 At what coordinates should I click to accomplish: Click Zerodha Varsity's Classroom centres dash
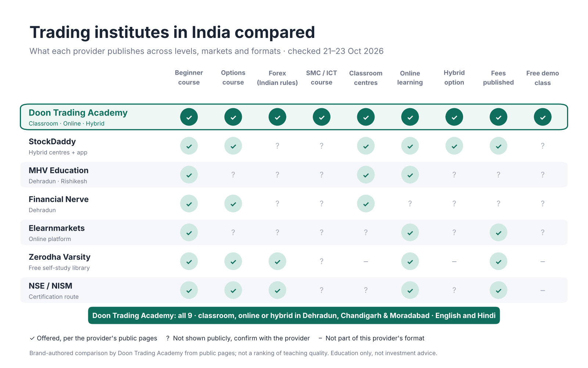click(366, 261)
